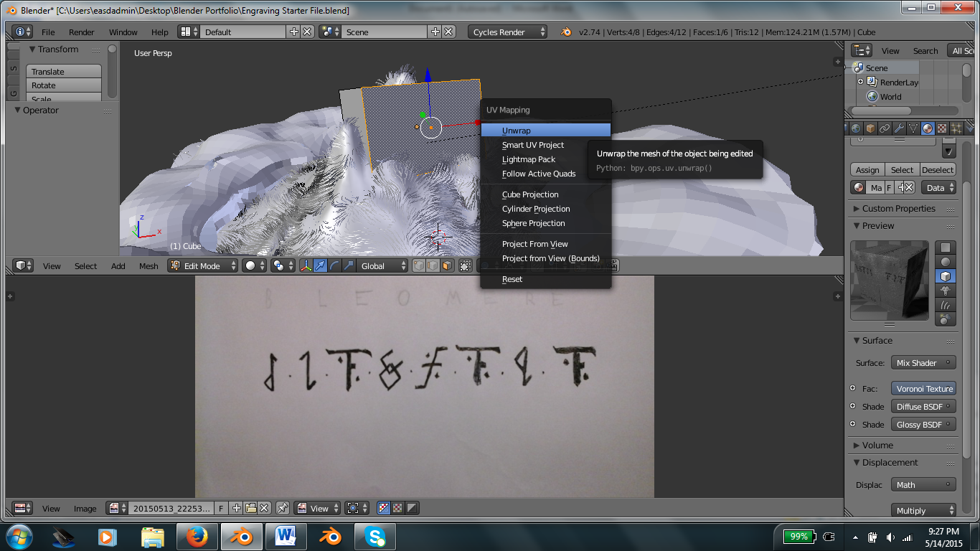
Task: Show color channels only in UV editor
Action: click(x=398, y=509)
